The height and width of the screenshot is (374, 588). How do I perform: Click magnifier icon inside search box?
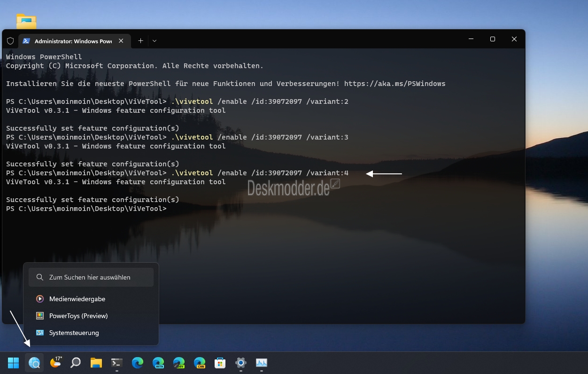(40, 277)
